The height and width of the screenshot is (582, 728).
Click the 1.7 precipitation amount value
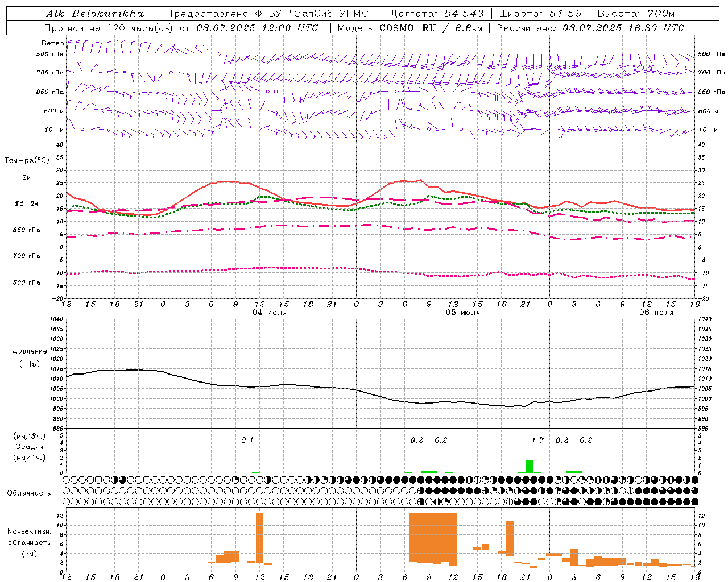click(x=537, y=440)
